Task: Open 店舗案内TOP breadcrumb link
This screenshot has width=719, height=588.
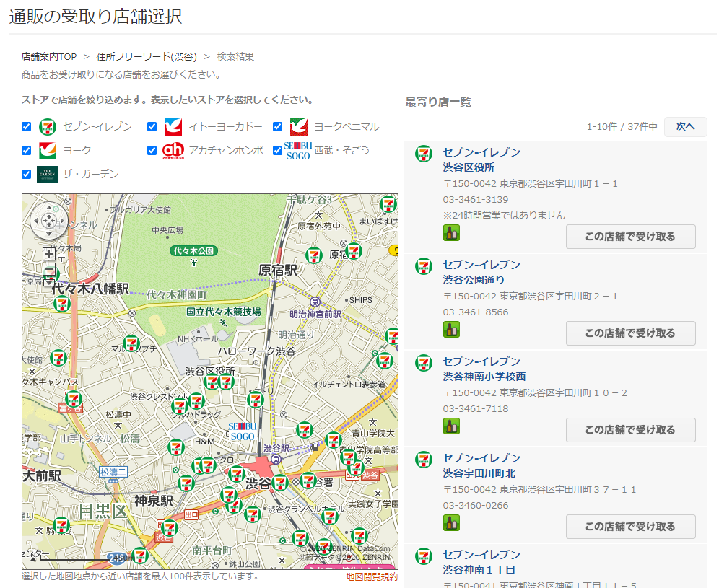Action: pyautogui.click(x=49, y=57)
